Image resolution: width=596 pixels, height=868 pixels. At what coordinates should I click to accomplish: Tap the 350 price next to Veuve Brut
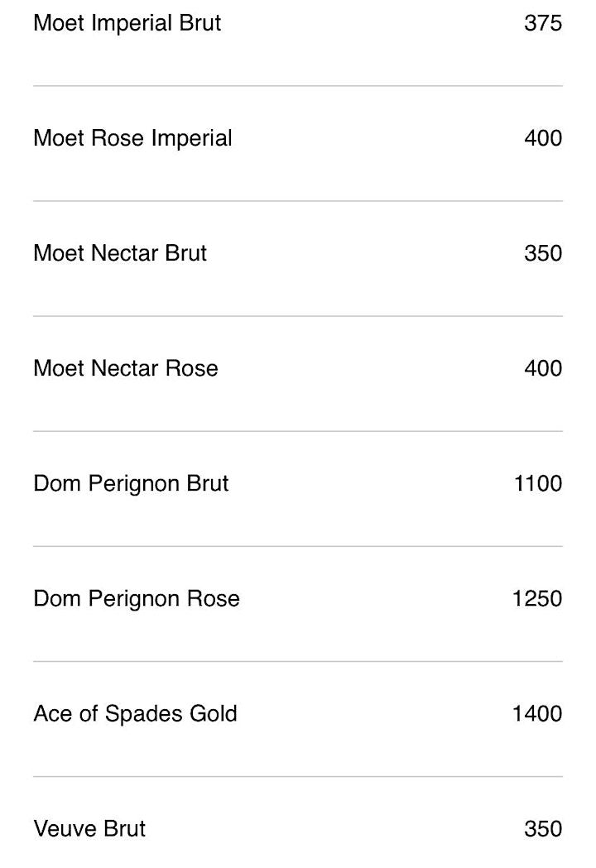(543, 828)
